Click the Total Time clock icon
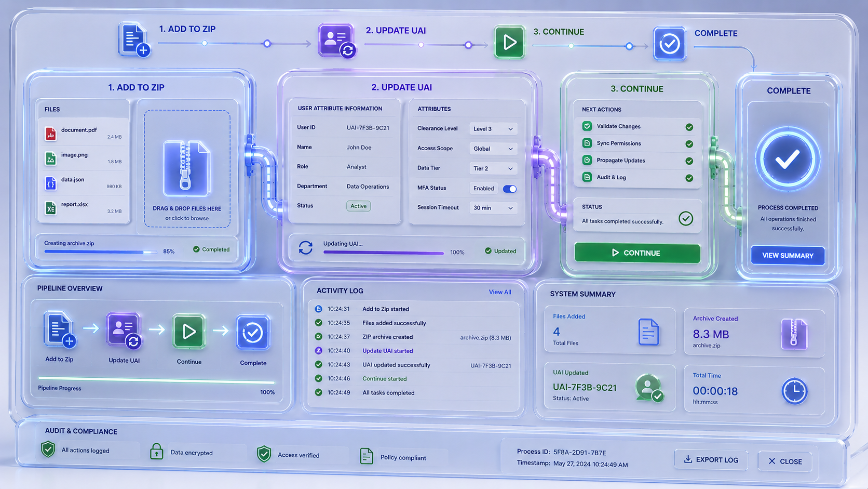 coord(794,391)
